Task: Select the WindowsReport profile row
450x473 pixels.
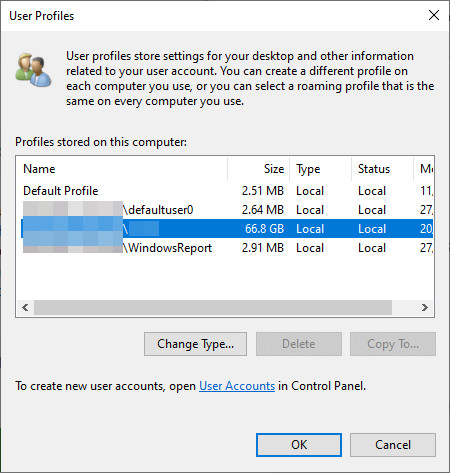Action: (225, 248)
